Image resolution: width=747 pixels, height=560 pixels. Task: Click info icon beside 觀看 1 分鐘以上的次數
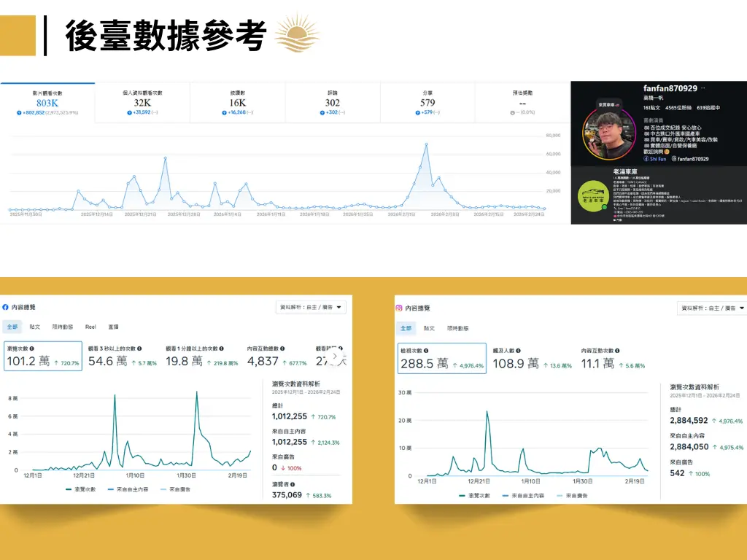coord(220,349)
